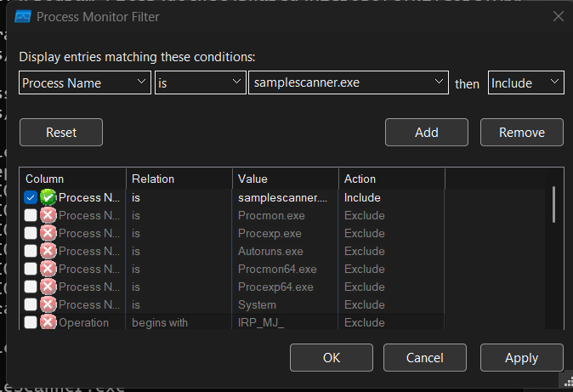Image resolution: width=573 pixels, height=392 pixels.
Task: Click the Reset button
Action: point(61,133)
